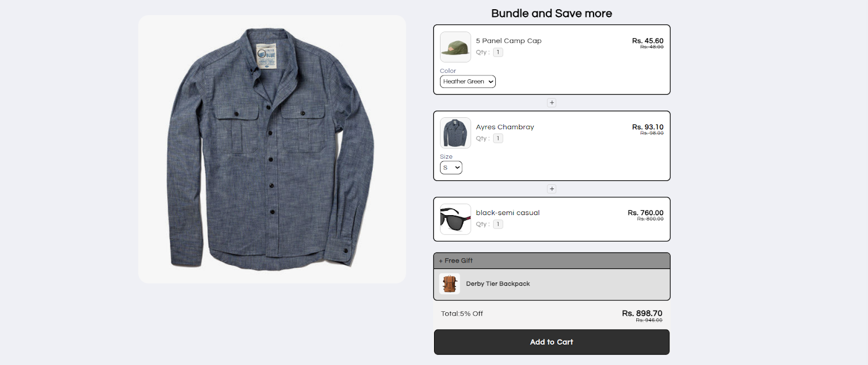Click the Ayres Chambray shirt thumbnail
The width and height of the screenshot is (868, 365).
tap(455, 133)
